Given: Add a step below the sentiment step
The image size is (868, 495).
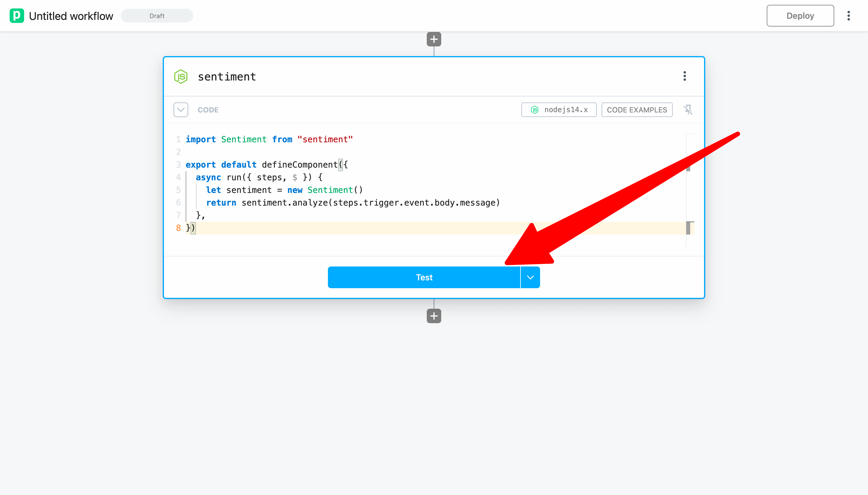Looking at the screenshot, I should point(434,316).
